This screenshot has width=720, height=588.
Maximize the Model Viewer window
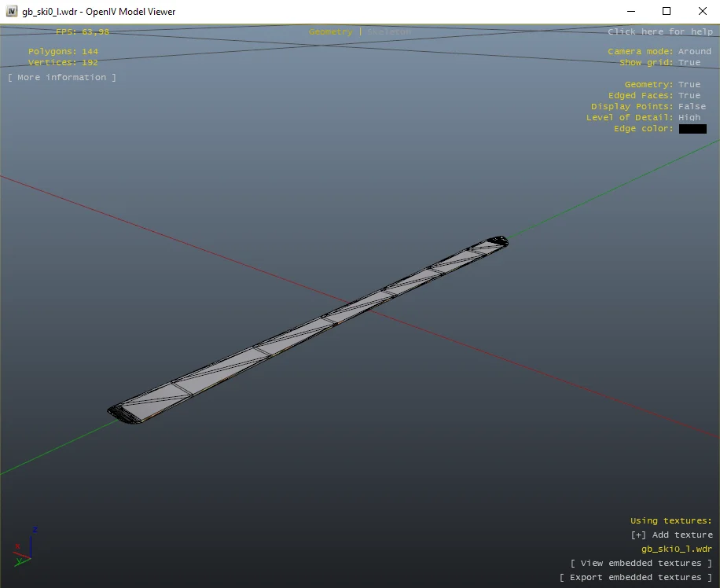pos(667,12)
